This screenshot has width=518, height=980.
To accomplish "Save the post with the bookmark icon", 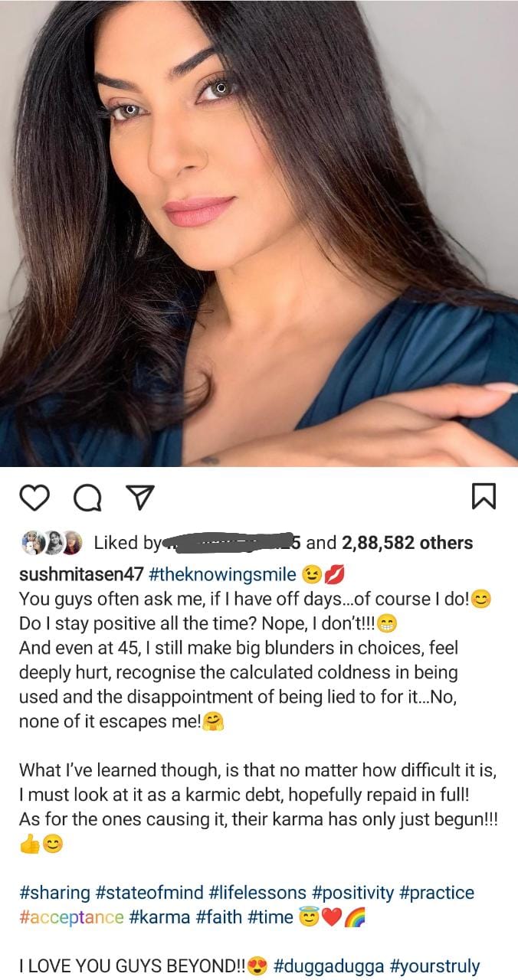I will (x=484, y=498).
